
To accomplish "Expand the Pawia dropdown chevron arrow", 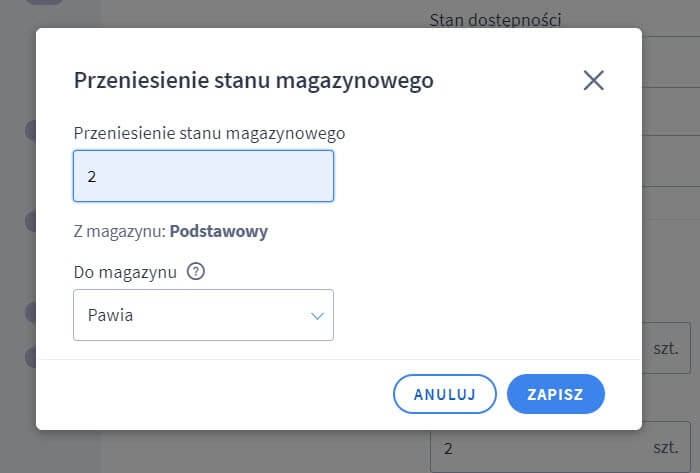I will pyautogui.click(x=317, y=316).
